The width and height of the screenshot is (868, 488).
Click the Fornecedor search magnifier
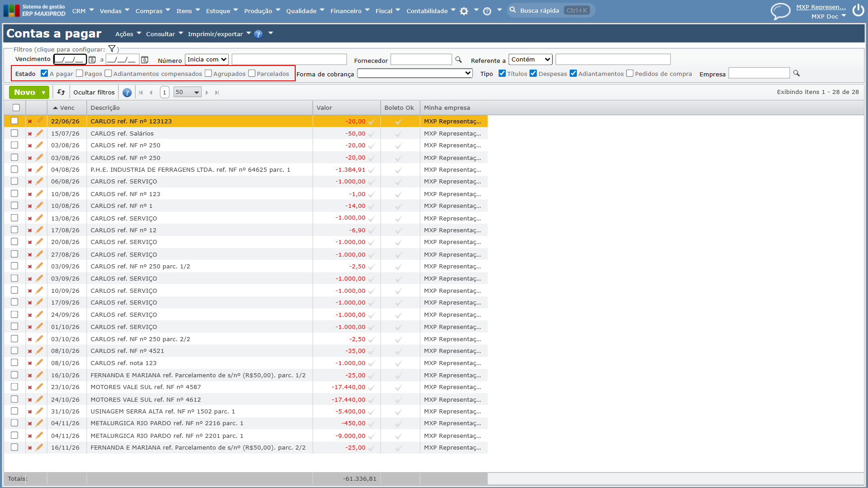pos(458,60)
